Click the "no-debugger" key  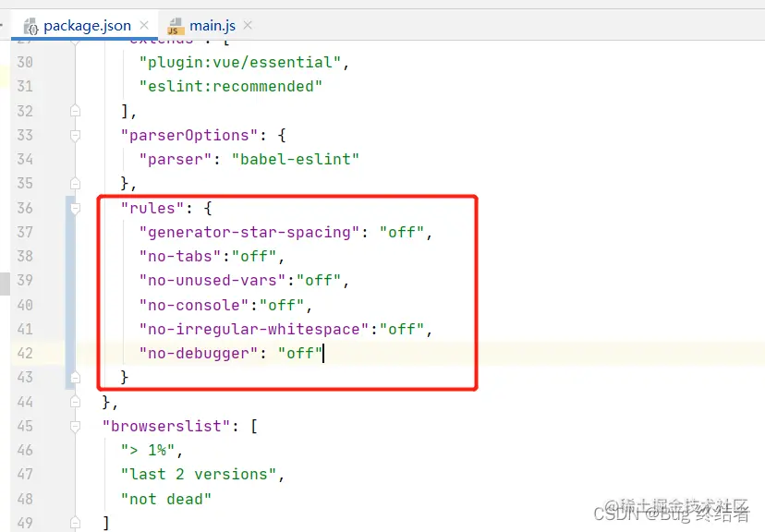tap(199, 353)
